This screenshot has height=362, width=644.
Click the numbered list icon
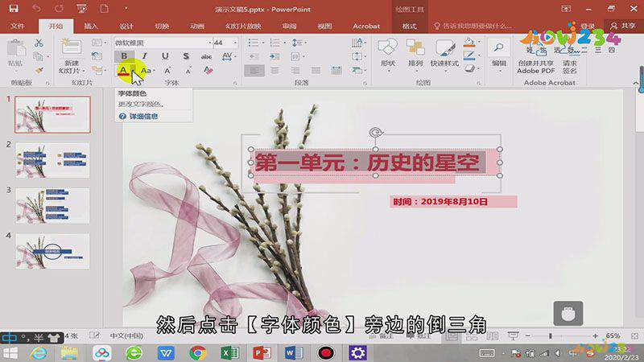pyautogui.click(x=276, y=43)
